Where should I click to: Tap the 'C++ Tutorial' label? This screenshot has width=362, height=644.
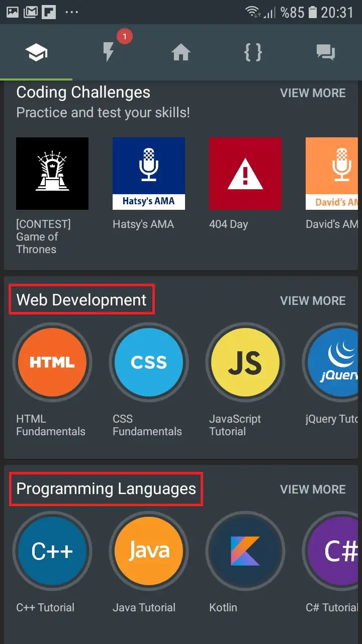click(x=45, y=608)
